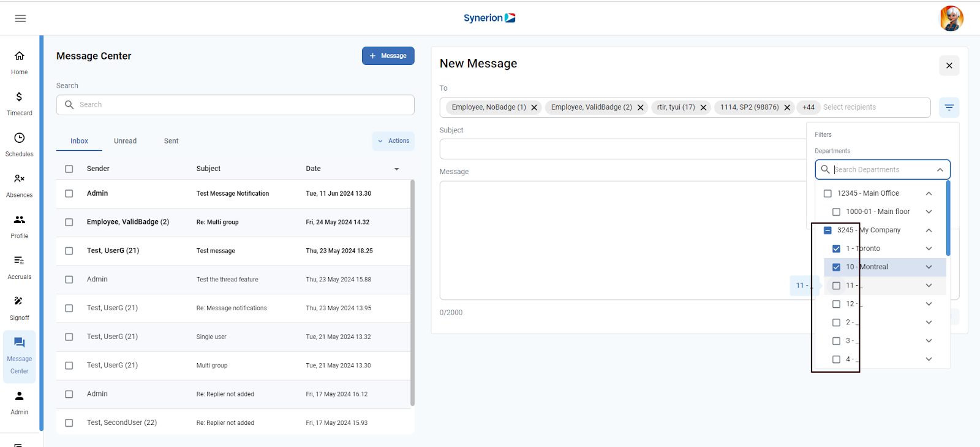Close the New Message panel
980x447 pixels.
[x=949, y=66]
